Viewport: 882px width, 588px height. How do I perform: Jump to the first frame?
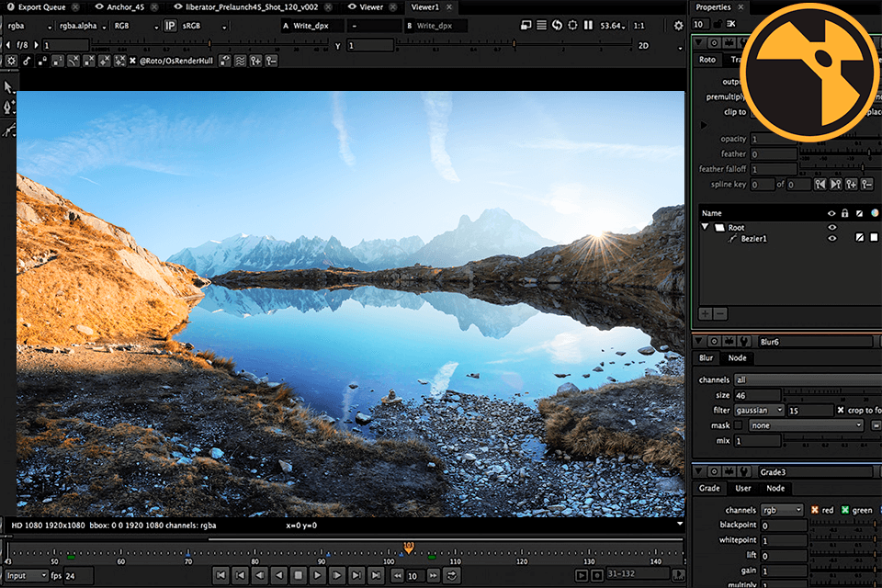220,575
